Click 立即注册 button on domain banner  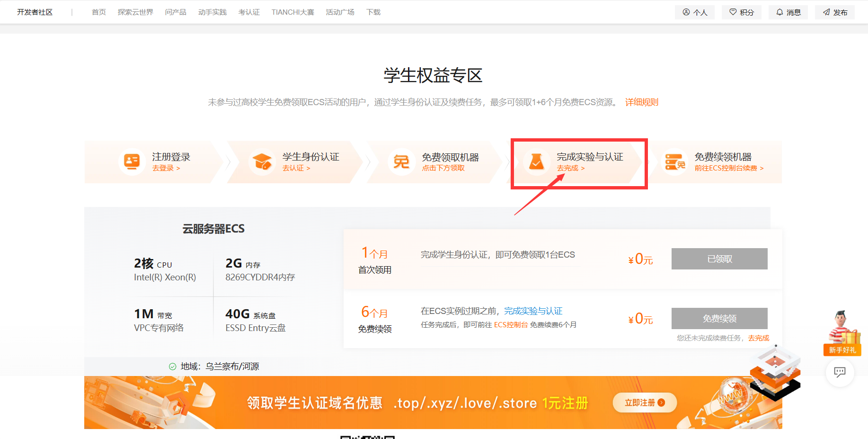click(x=645, y=403)
